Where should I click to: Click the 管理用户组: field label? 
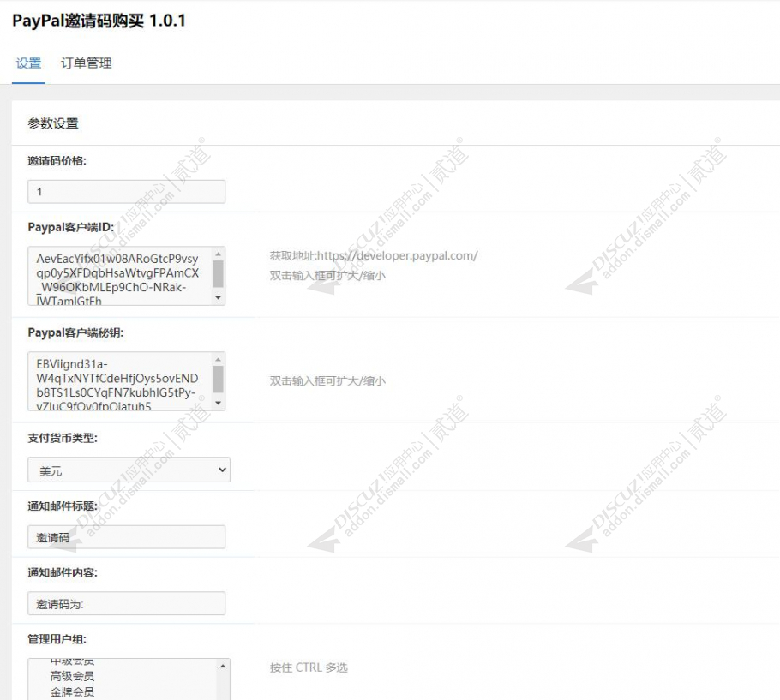click(x=57, y=639)
